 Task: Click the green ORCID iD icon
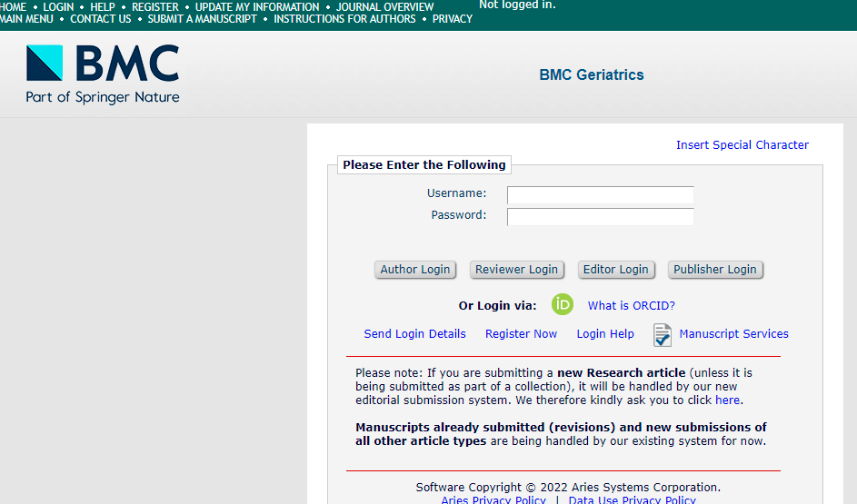563,305
